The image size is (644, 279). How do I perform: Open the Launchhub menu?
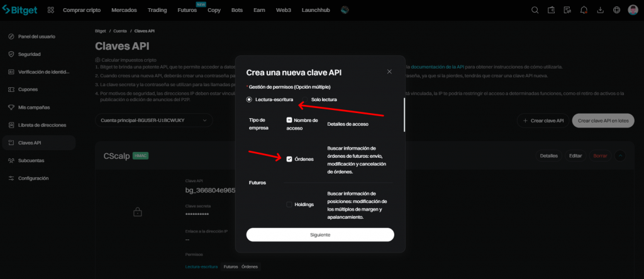click(316, 10)
